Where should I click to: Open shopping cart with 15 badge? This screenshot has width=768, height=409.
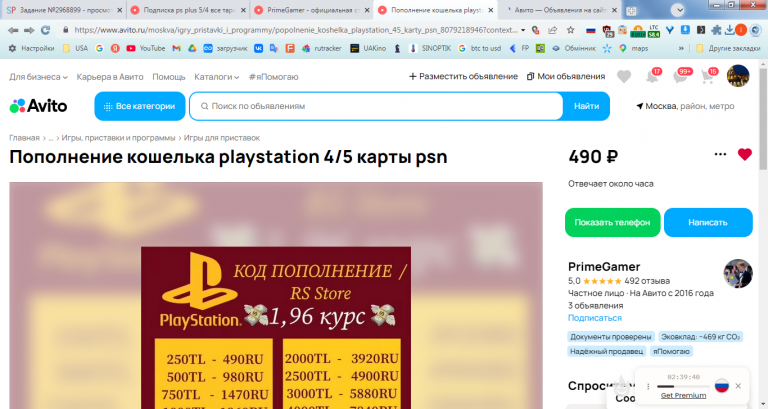click(709, 76)
